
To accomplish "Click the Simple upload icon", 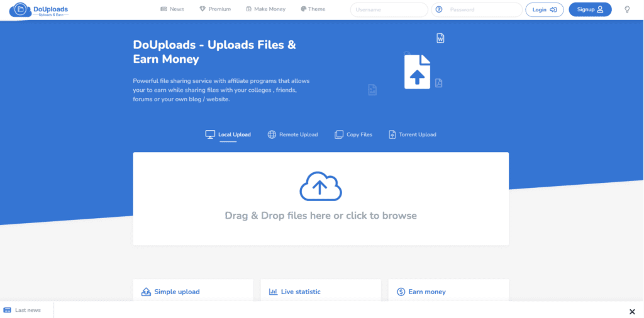I will [146, 292].
